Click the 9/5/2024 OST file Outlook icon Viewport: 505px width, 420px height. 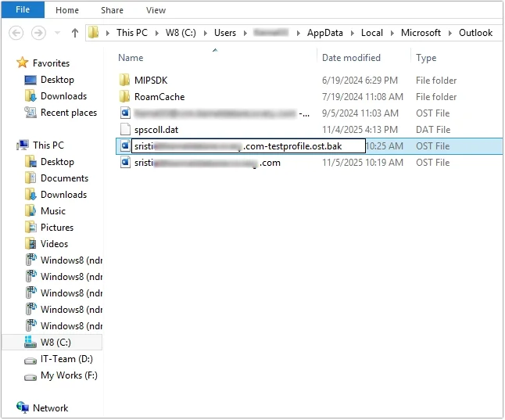click(125, 113)
